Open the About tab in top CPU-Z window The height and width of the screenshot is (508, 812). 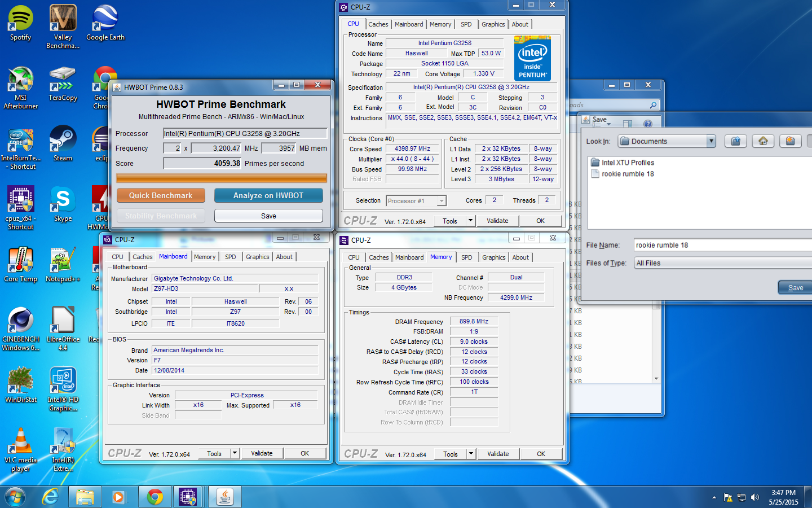coord(520,24)
